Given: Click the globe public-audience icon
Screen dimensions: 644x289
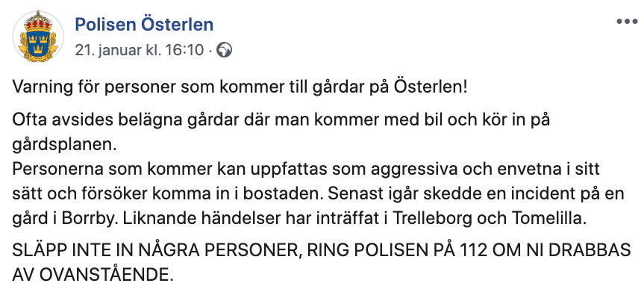Looking at the screenshot, I should click(x=224, y=50).
